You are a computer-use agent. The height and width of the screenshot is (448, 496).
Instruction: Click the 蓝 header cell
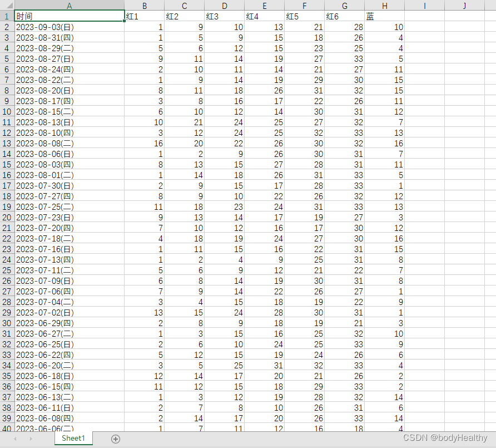pyautogui.click(x=384, y=16)
